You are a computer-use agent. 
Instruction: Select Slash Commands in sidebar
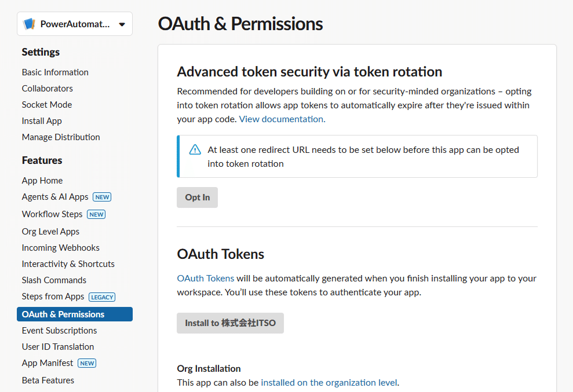pyautogui.click(x=54, y=280)
